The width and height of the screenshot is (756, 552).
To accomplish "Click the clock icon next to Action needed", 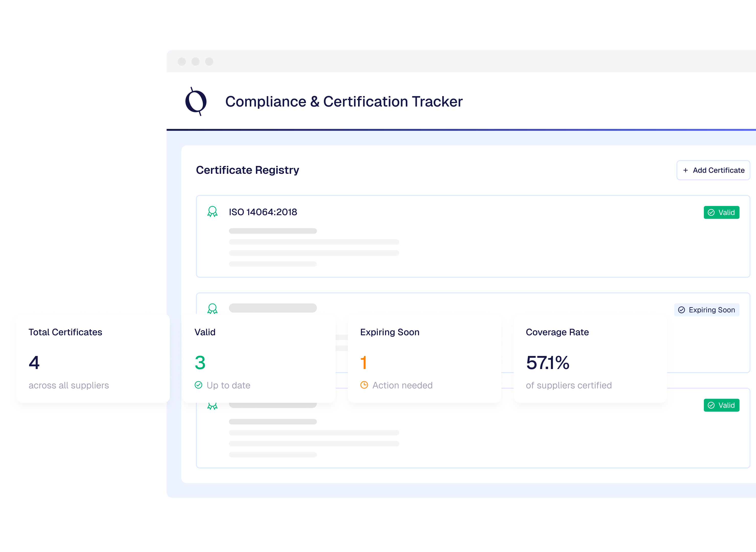I will tap(364, 385).
